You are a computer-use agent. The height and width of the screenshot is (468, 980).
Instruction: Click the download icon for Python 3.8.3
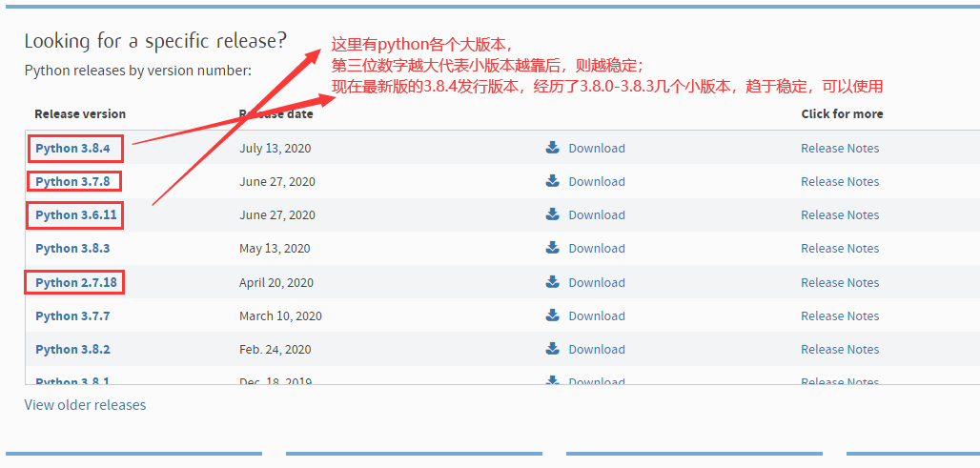552,248
